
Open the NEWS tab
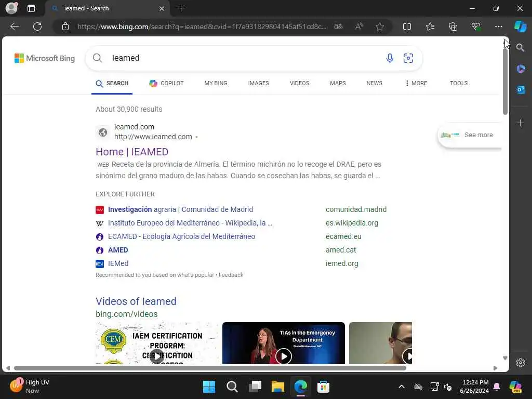[x=374, y=84]
